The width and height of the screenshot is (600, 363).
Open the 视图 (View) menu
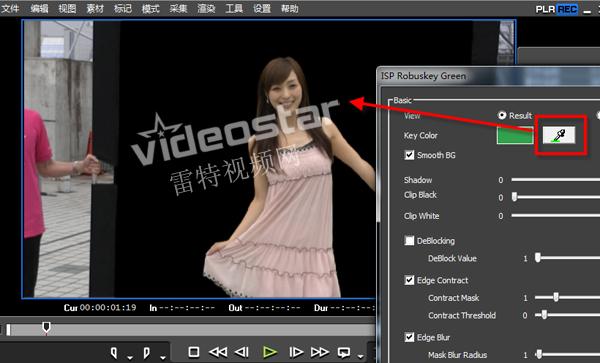click(x=67, y=8)
